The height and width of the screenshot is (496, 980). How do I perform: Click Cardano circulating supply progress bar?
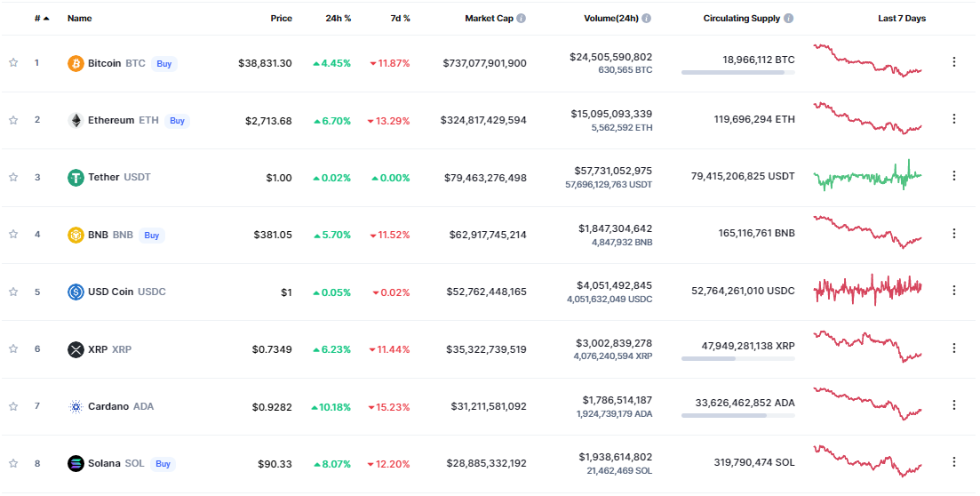click(738, 416)
